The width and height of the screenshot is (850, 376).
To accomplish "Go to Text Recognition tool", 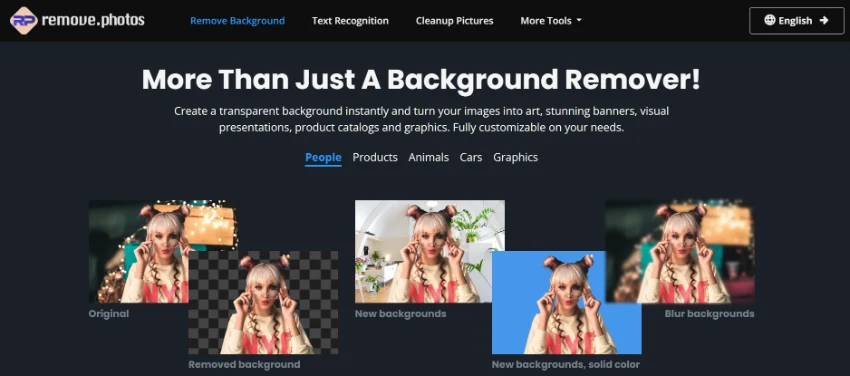I will click(x=350, y=21).
